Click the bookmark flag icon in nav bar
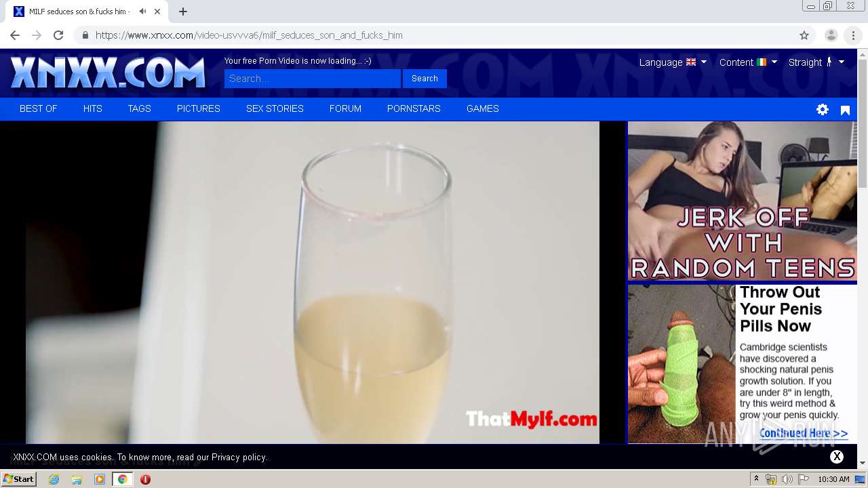This screenshot has height=488, width=868. point(845,110)
